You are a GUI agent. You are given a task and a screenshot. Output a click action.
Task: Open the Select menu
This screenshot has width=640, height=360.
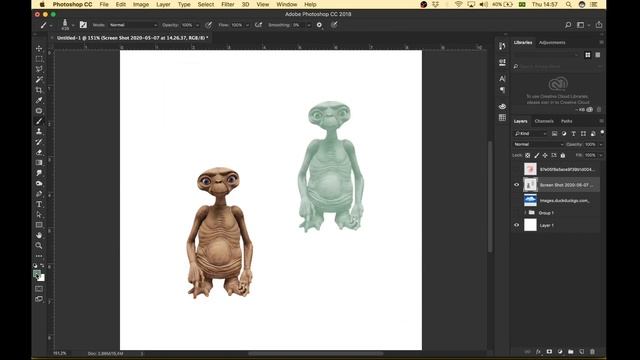pos(206,4)
